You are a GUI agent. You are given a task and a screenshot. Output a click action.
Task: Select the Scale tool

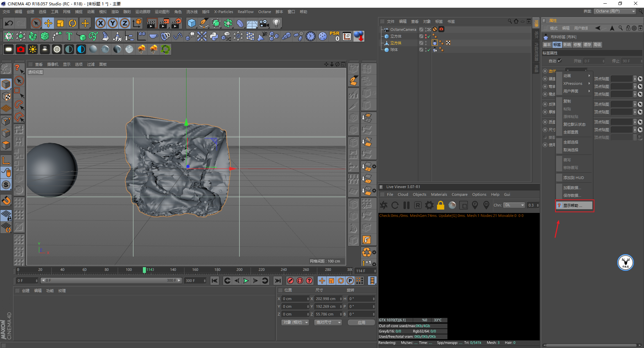60,23
